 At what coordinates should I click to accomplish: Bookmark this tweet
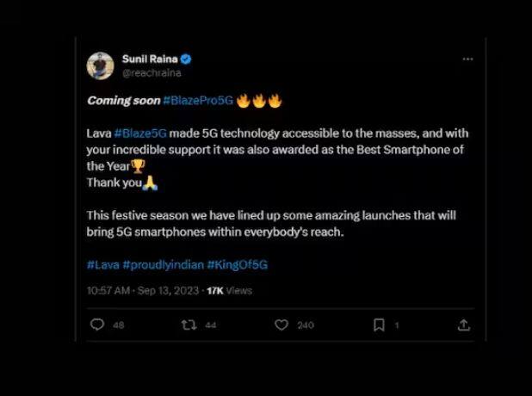click(379, 325)
